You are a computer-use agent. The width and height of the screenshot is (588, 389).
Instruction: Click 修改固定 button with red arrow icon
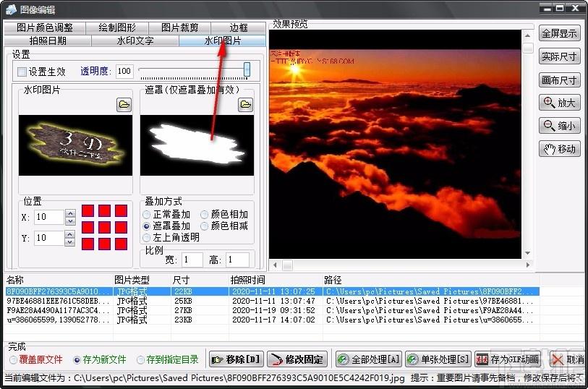(297, 360)
